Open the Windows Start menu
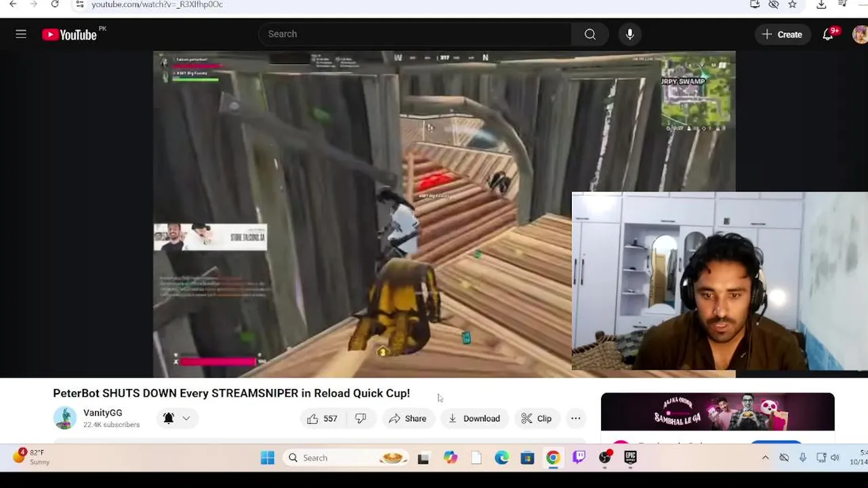 [x=268, y=457]
